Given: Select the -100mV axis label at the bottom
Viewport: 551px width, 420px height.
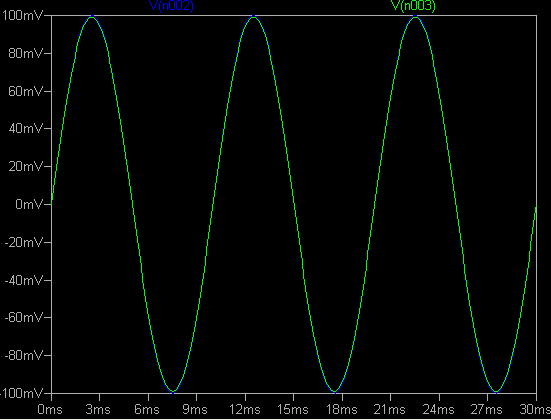Looking at the screenshot, I should click(22, 393).
